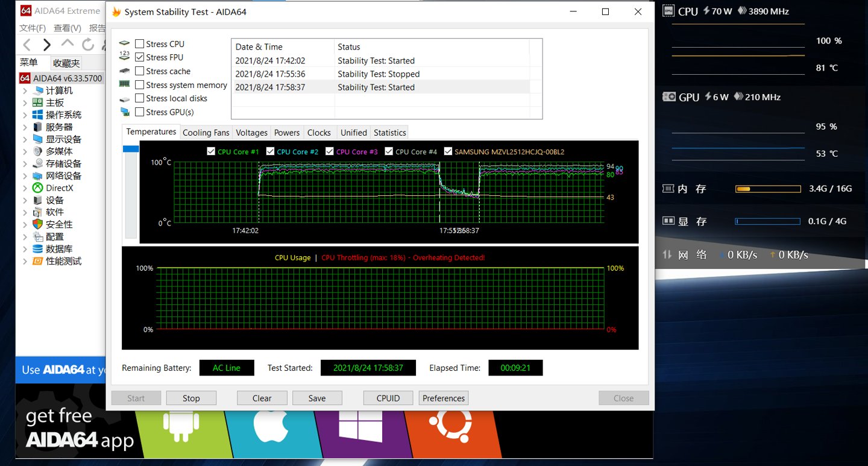The height and width of the screenshot is (466, 868).
Task: Expand the DirectX tree node chevron
Action: point(25,188)
